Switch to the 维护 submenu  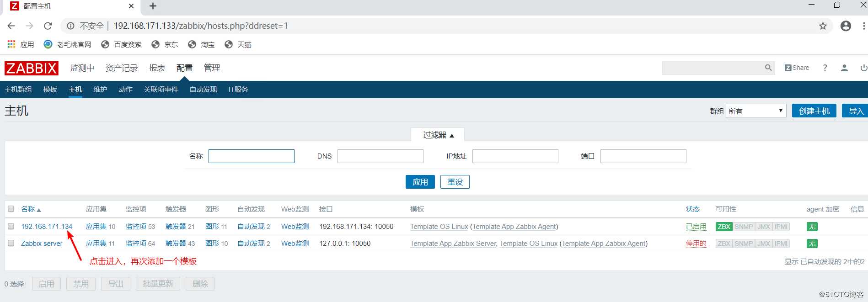tap(100, 90)
